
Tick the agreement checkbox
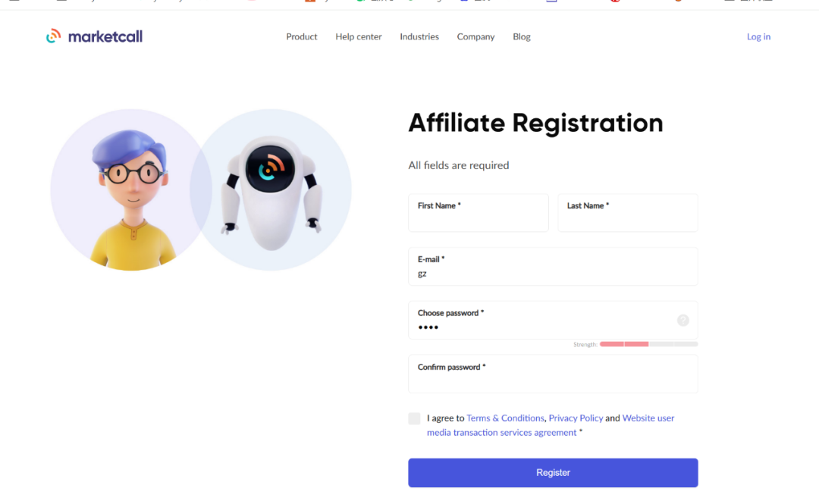coord(414,418)
